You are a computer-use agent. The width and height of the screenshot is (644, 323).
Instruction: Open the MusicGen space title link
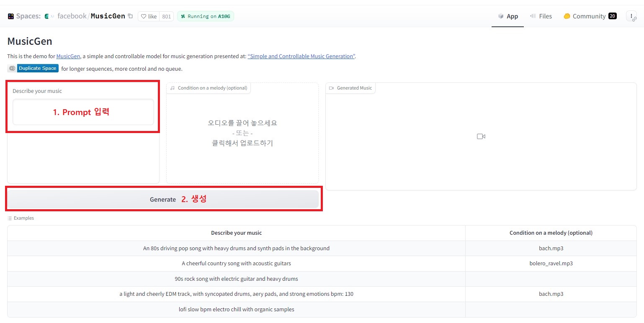(108, 16)
